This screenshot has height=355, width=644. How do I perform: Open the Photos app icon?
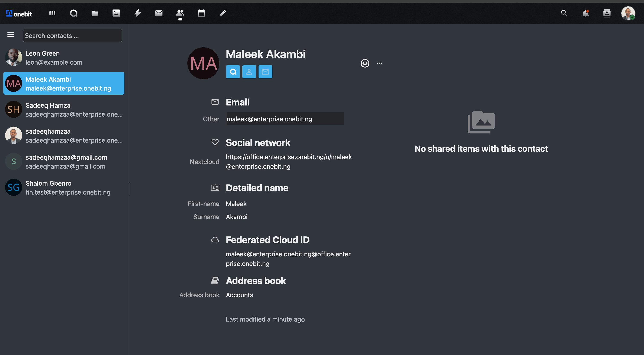[x=116, y=13]
